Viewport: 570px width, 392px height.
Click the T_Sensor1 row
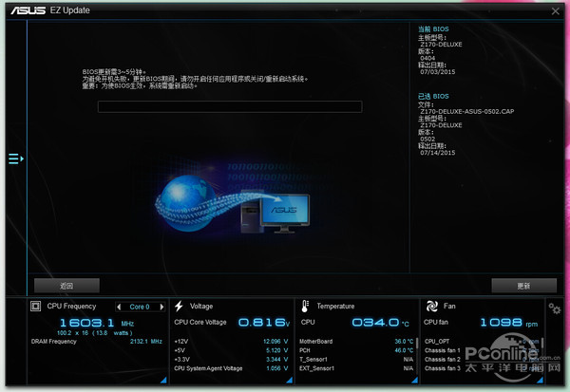click(x=356, y=360)
